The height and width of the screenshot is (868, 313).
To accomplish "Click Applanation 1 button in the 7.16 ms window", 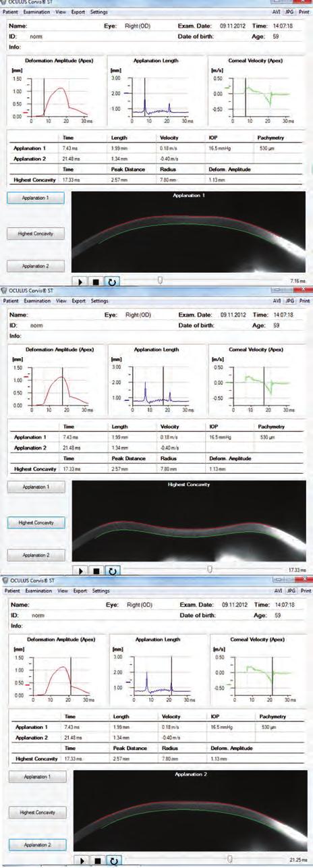I will point(36,198).
